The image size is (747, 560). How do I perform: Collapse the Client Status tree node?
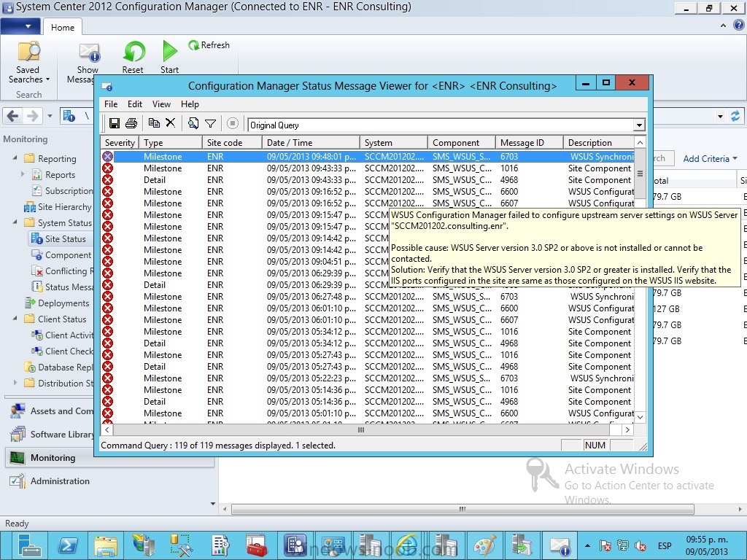pos(15,319)
